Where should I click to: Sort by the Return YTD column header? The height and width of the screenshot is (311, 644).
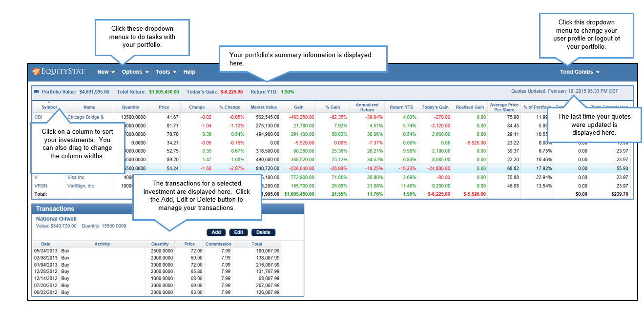click(401, 107)
